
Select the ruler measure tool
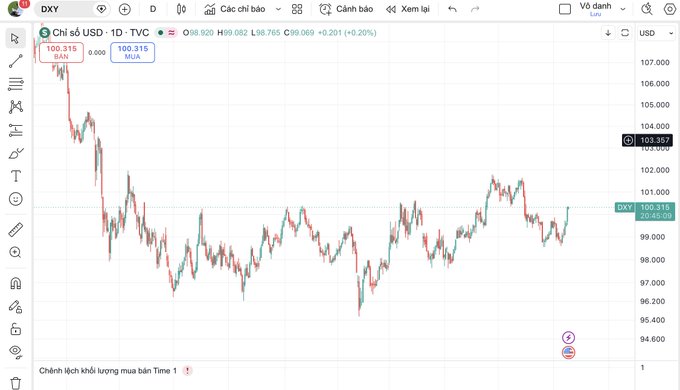16,229
